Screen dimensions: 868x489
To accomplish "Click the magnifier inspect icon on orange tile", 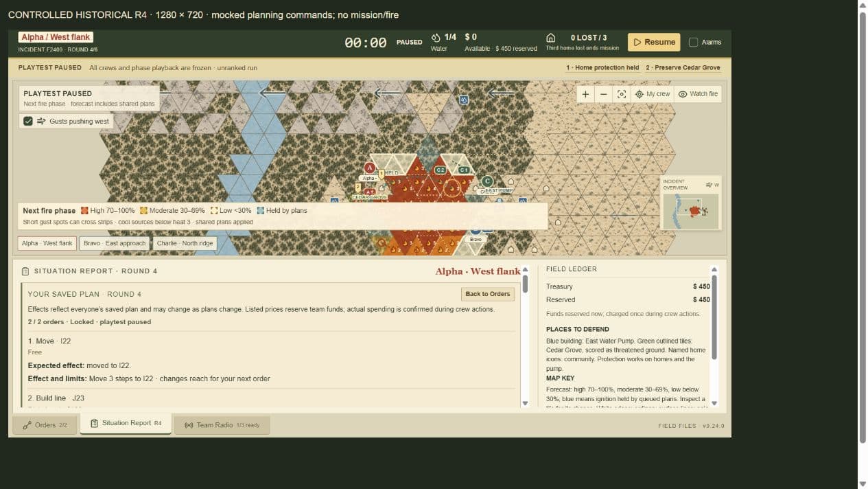I will (382, 242).
